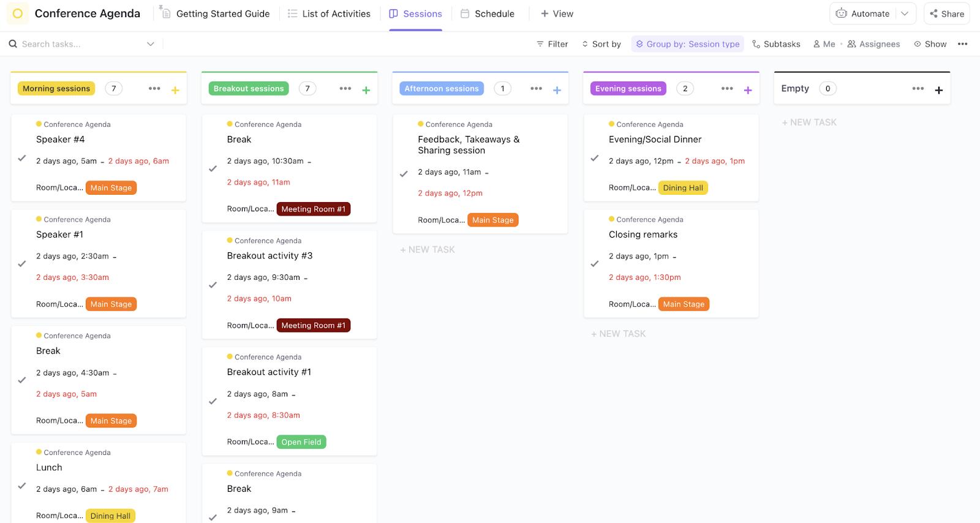The width and height of the screenshot is (980, 523).
Task: Click the Evening sessions group label
Action: [x=628, y=89]
